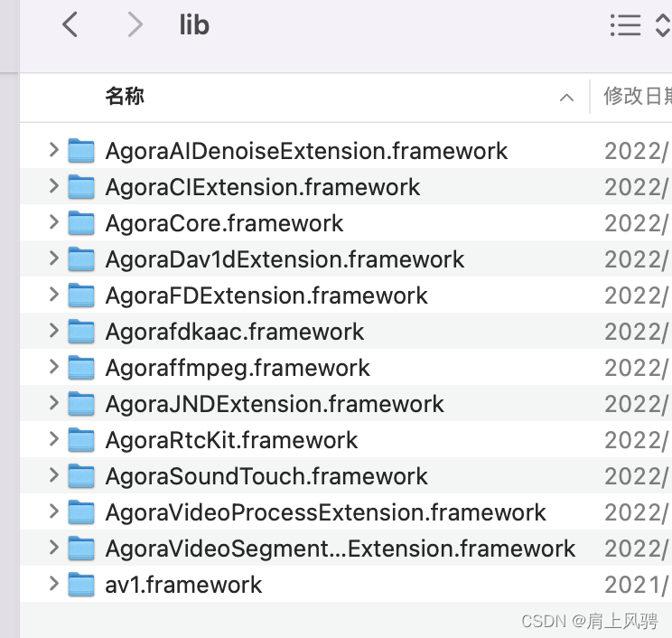The width and height of the screenshot is (672, 638).
Task: Click the AgoraJNDExtension.framework folder icon
Action: pos(81,403)
